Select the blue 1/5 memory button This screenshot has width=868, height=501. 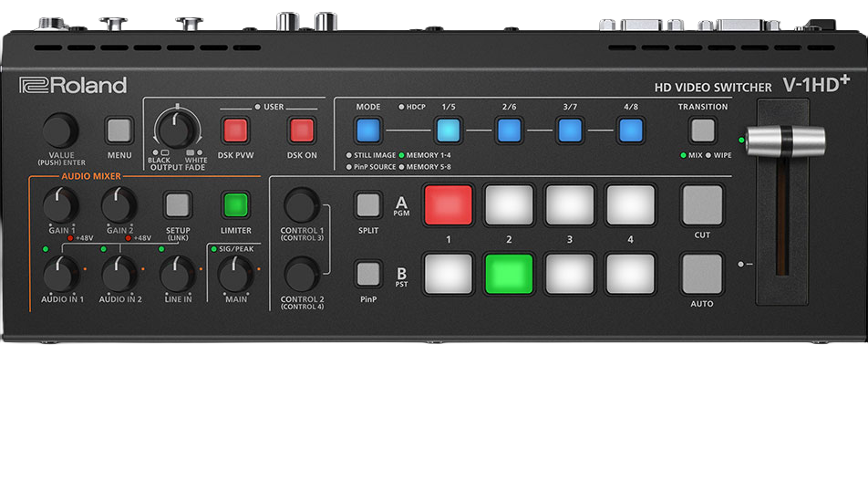[448, 130]
